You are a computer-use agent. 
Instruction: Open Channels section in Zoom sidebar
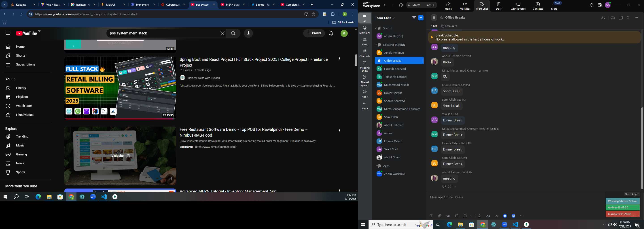[x=365, y=53]
